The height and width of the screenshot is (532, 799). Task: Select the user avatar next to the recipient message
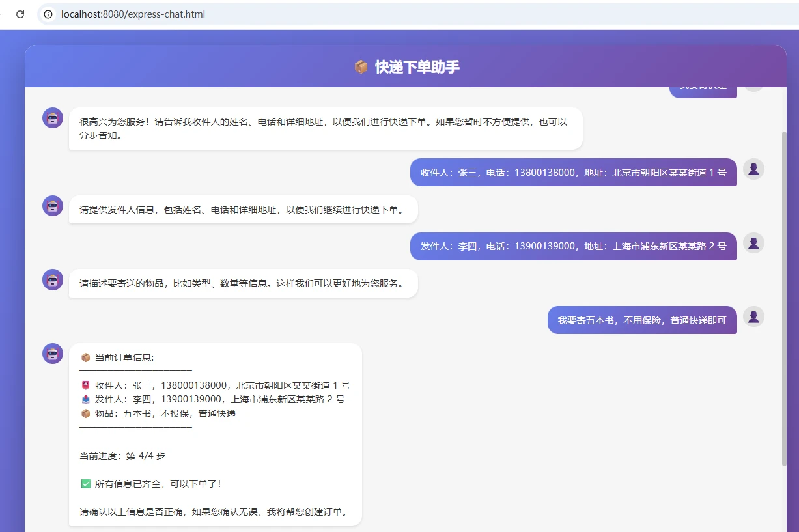[x=753, y=169]
